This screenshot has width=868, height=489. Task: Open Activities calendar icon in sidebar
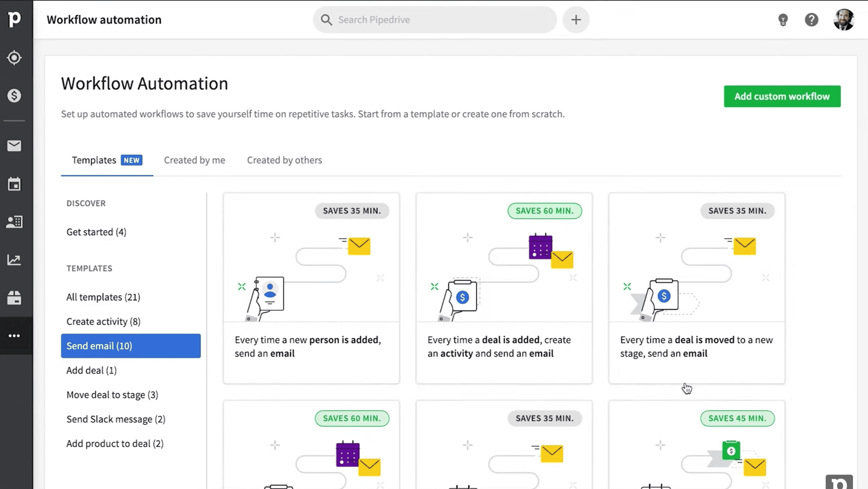[x=14, y=184]
